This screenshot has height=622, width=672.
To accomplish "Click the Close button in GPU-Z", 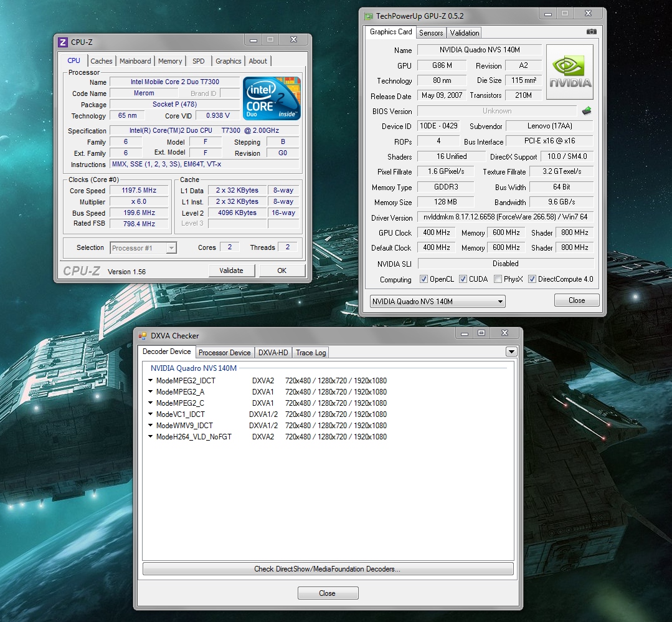I will (577, 300).
